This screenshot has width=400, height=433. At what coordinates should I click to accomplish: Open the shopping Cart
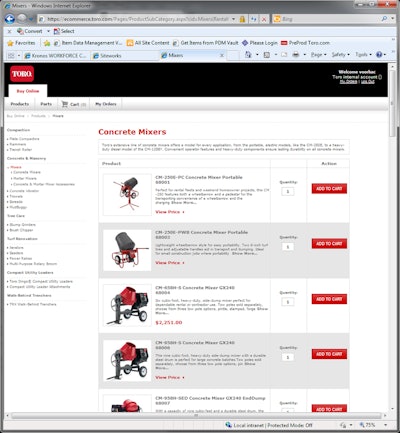point(74,104)
